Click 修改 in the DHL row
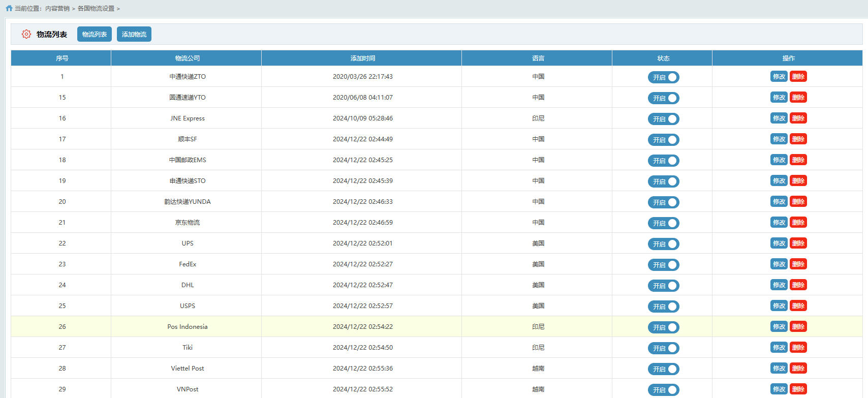 pos(779,285)
